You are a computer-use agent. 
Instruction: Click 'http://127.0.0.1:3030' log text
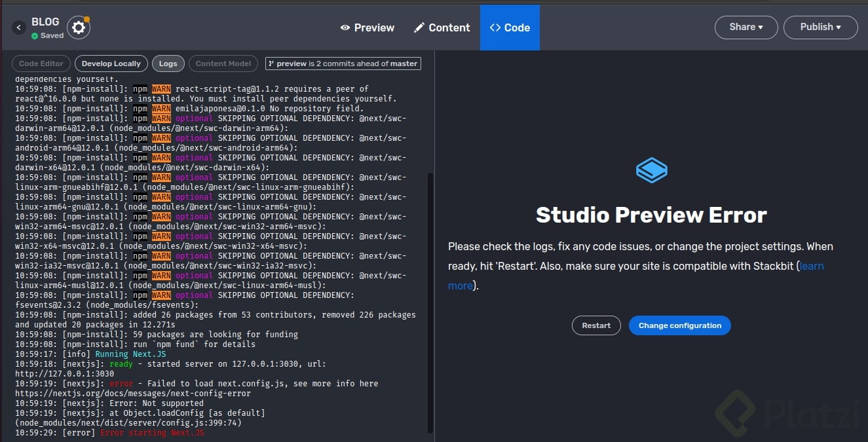point(64,374)
